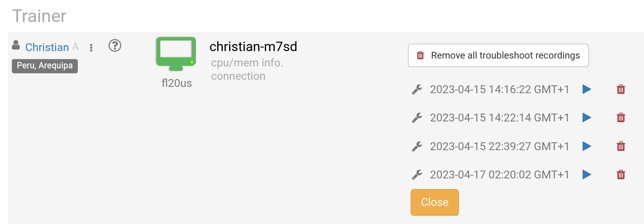This screenshot has width=644, height=224.
Task: Delete the 2023-04-15 14:16:22 recording
Action: [621, 89]
